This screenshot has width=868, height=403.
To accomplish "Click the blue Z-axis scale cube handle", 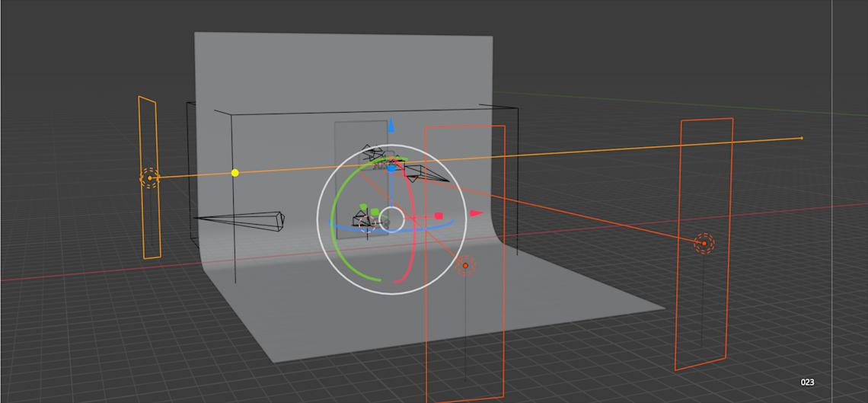I will [391, 168].
